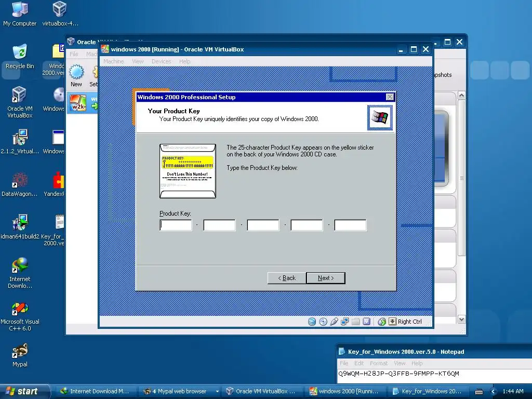Select the virtualbox-4 installer desktop icon
This screenshot has width=532, height=399.
pos(60,14)
